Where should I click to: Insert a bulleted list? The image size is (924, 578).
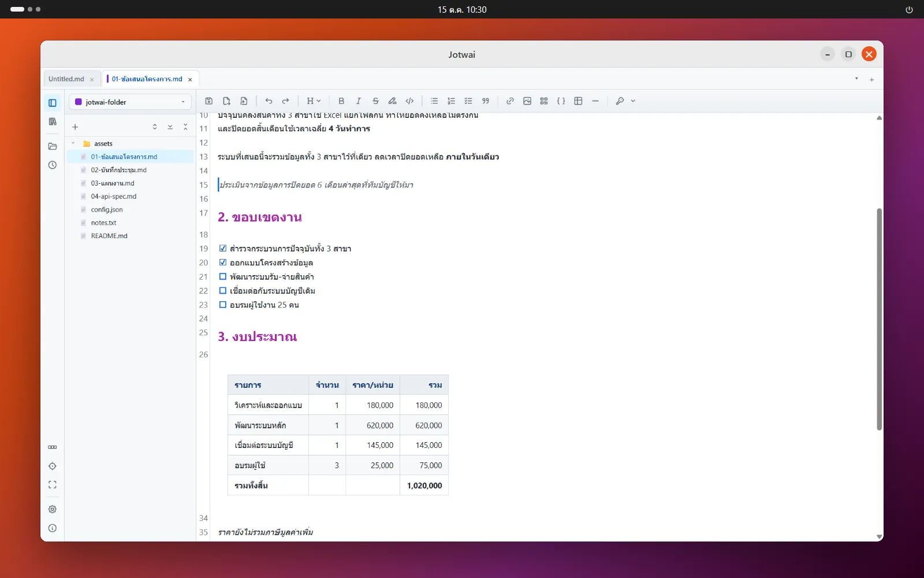point(434,101)
